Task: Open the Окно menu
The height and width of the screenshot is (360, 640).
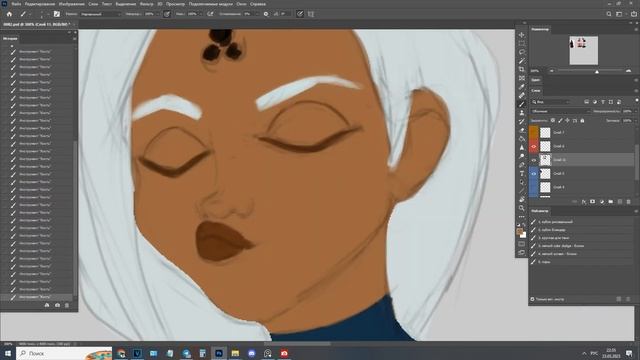Action: click(x=241, y=4)
